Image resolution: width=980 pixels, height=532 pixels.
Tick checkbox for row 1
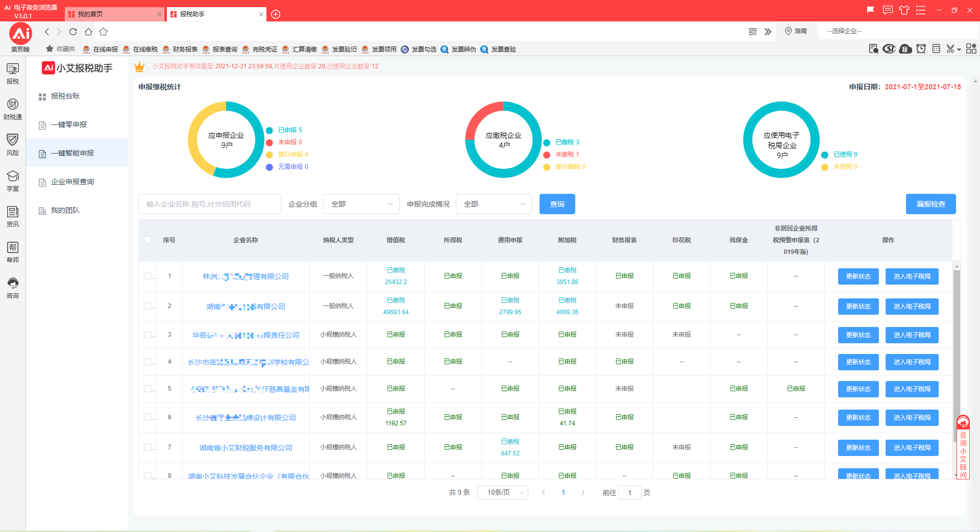click(148, 276)
